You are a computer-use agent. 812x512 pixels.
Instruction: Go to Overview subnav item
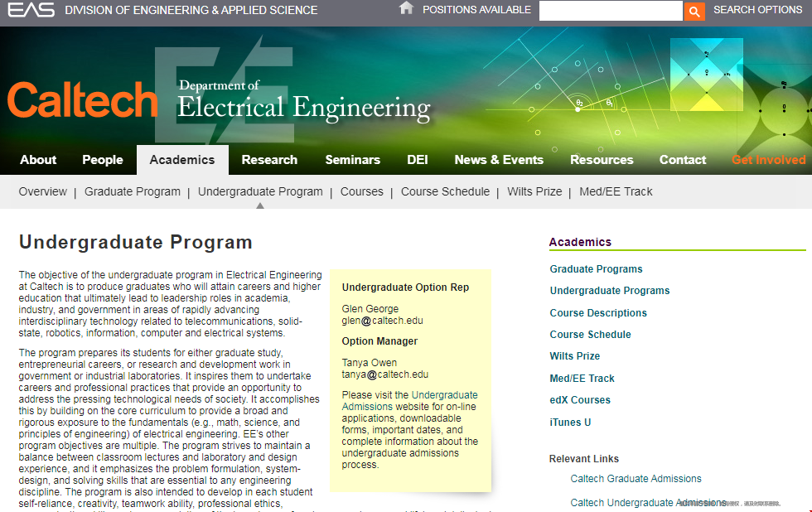point(43,191)
